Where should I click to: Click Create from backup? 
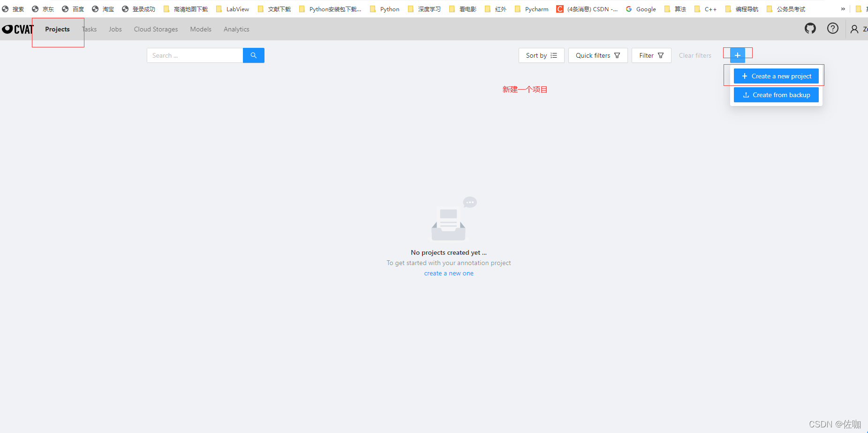click(776, 95)
